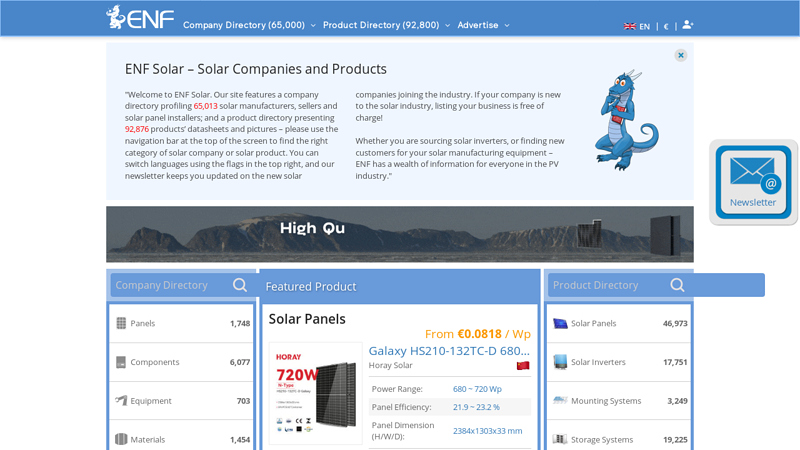Expand the Advertise menu

click(483, 25)
